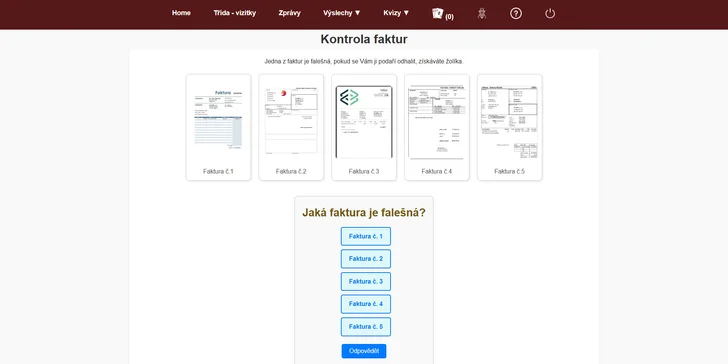Click the instruction text about falešná faktura
Screen dimensions: 728x364
[x=364, y=61]
